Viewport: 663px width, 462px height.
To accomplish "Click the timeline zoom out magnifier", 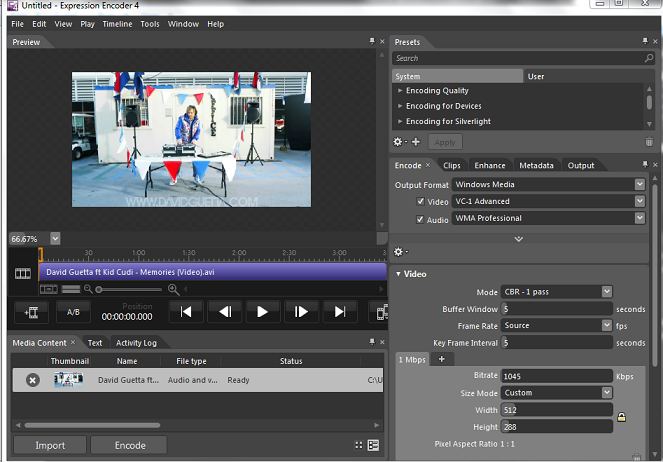I will (x=88, y=289).
